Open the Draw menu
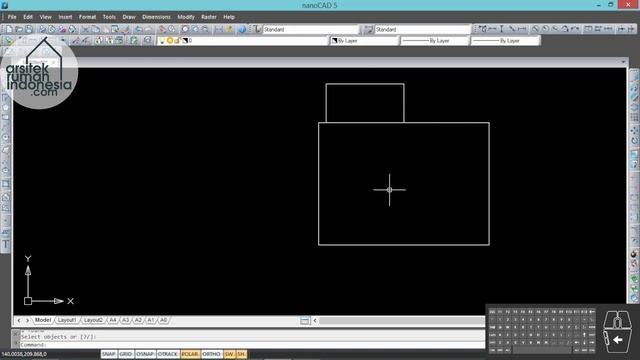Viewport: 640px width, 360px height. 129,17
